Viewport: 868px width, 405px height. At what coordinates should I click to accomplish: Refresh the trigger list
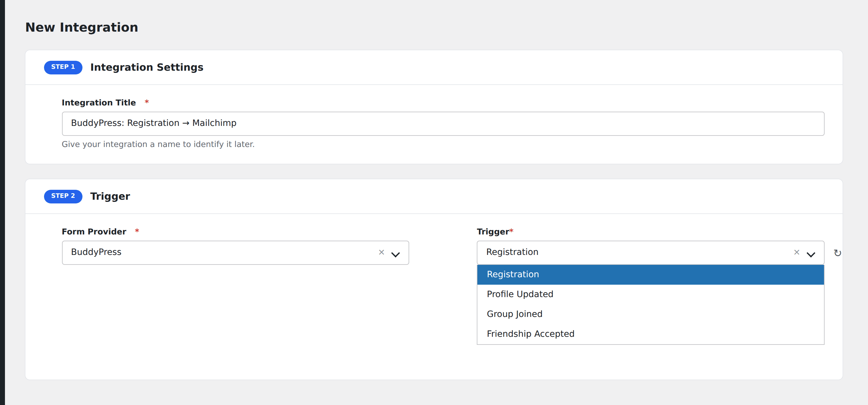[837, 253]
